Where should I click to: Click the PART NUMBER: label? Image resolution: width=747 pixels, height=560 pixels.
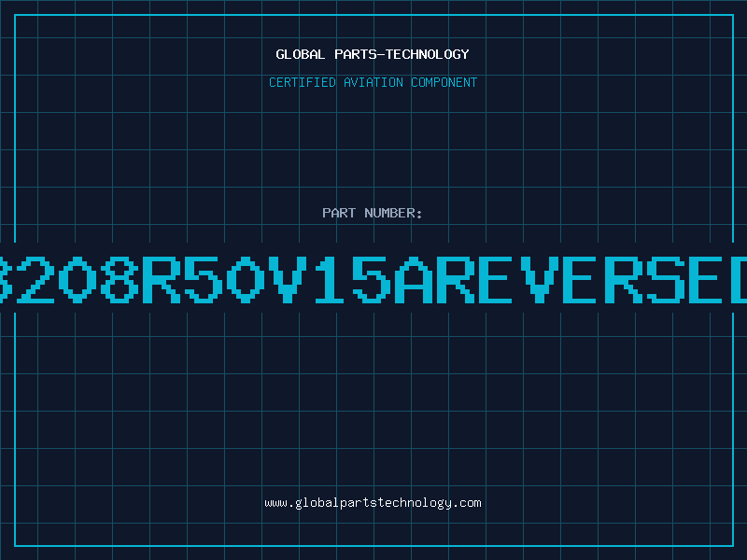point(373,213)
